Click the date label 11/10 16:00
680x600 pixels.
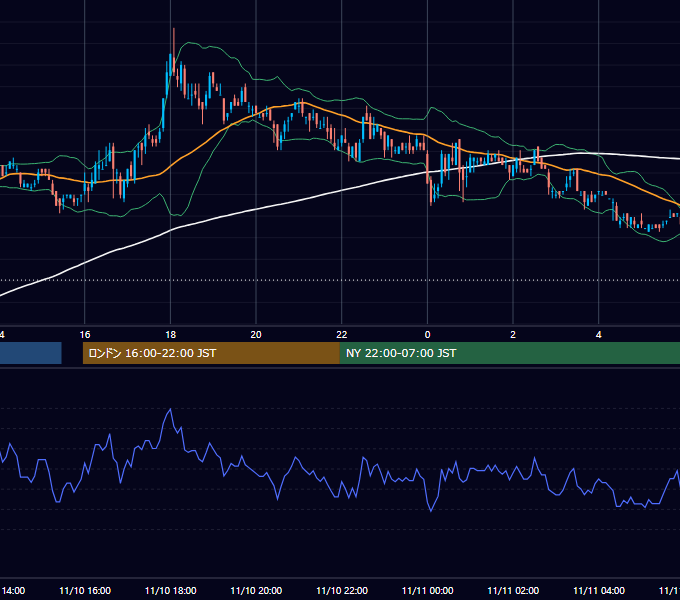(x=85, y=590)
